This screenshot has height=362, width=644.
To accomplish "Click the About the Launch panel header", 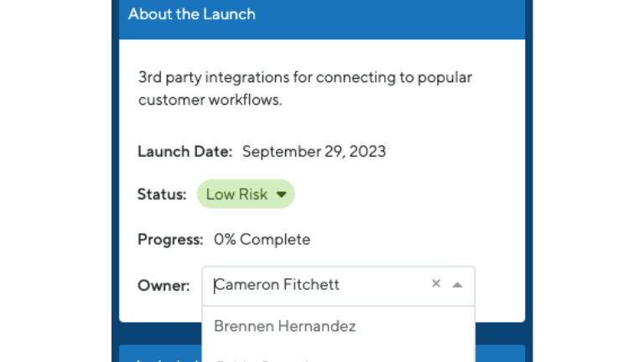I will (x=322, y=17).
